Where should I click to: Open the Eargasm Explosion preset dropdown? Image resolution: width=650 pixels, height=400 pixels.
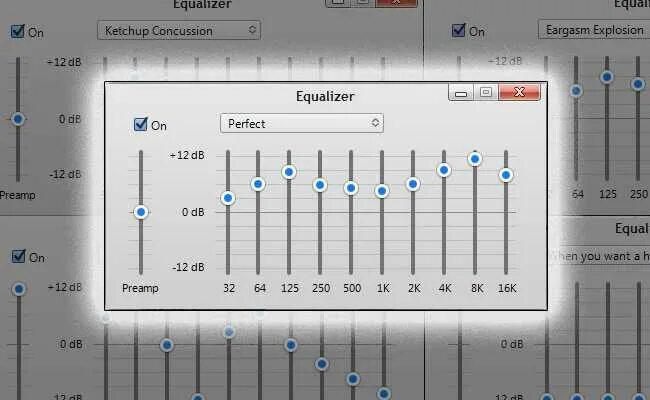click(594, 30)
